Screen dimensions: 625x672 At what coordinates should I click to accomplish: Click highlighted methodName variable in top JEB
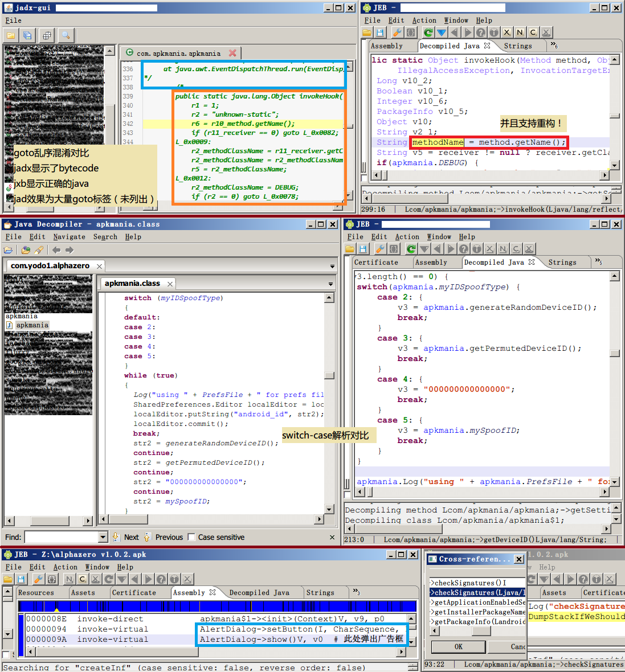click(438, 142)
